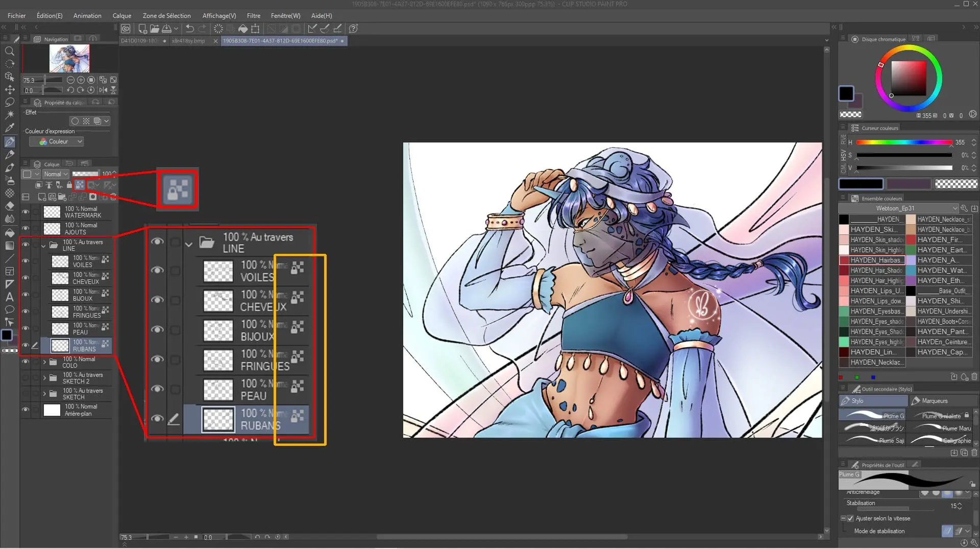
Task: Select the Move layer tool
Action: tap(9, 89)
